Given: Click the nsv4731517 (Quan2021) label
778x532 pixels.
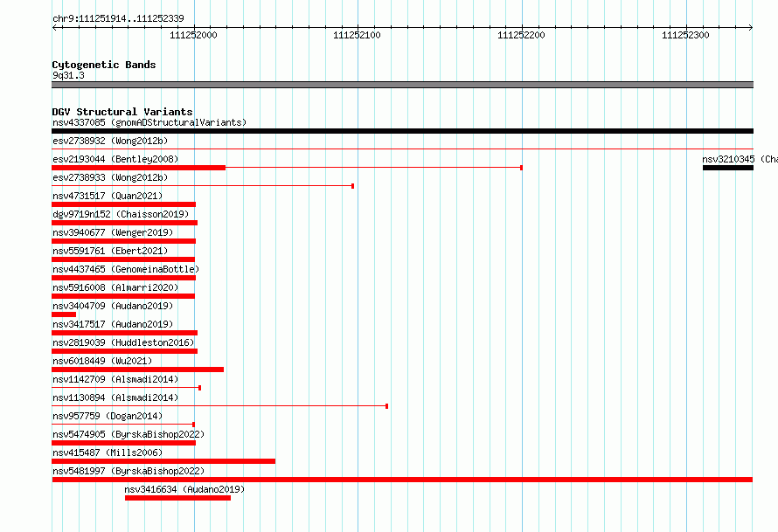Looking at the screenshot, I should [108, 196].
